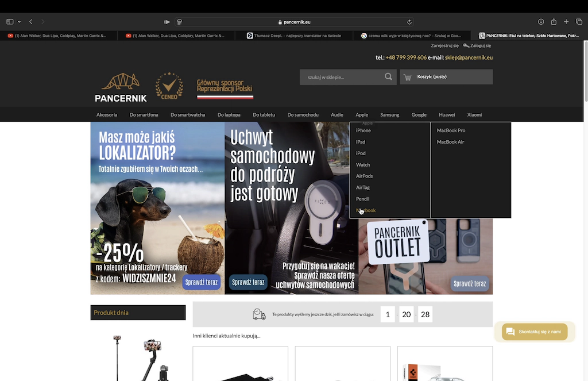This screenshot has width=588, height=381.
Task: Select iPad in the Apple dropdown
Action: (x=361, y=142)
